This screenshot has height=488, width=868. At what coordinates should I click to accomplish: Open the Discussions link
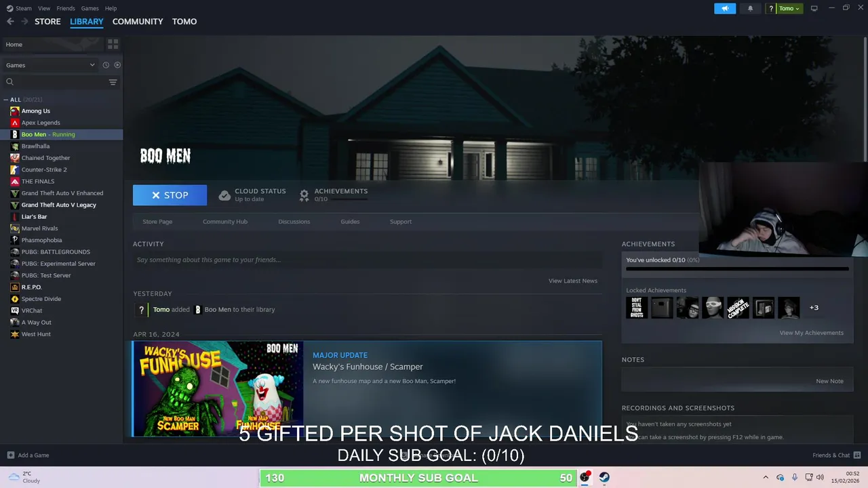pyautogui.click(x=294, y=222)
